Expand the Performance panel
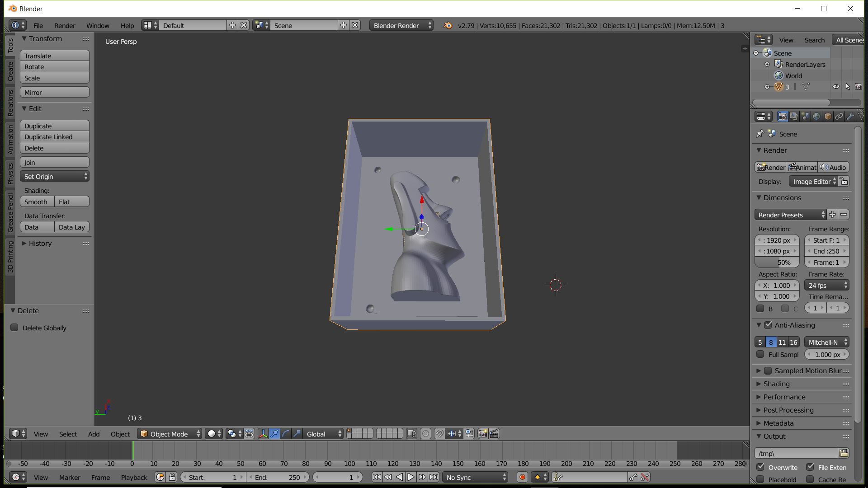 (784, 397)
